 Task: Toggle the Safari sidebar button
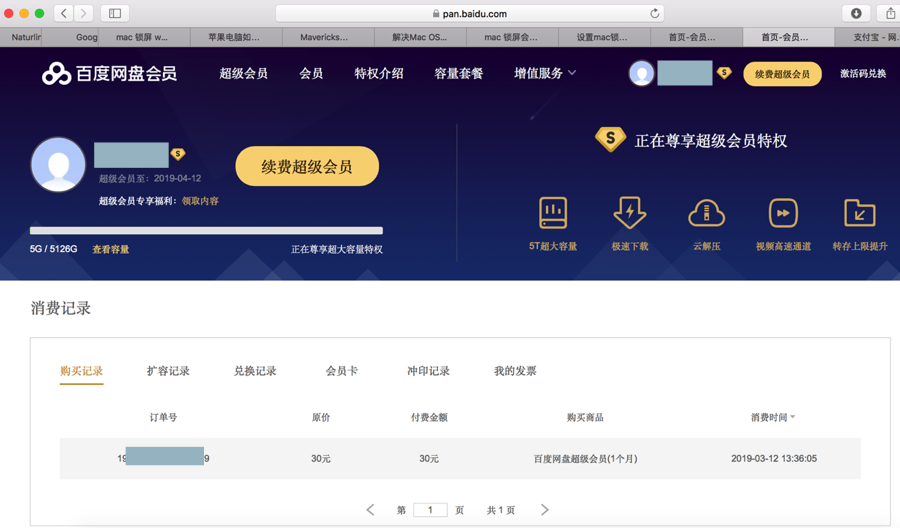coord(115,13)
